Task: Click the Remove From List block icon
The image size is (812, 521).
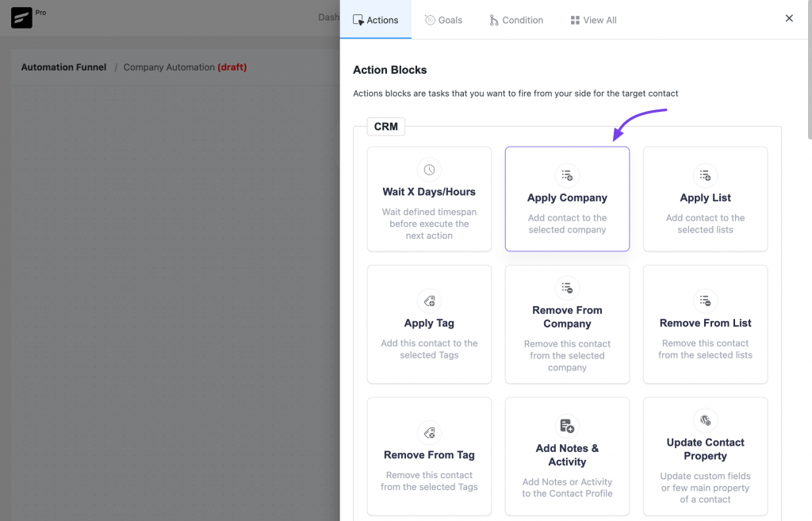Action: click(705, 301)
